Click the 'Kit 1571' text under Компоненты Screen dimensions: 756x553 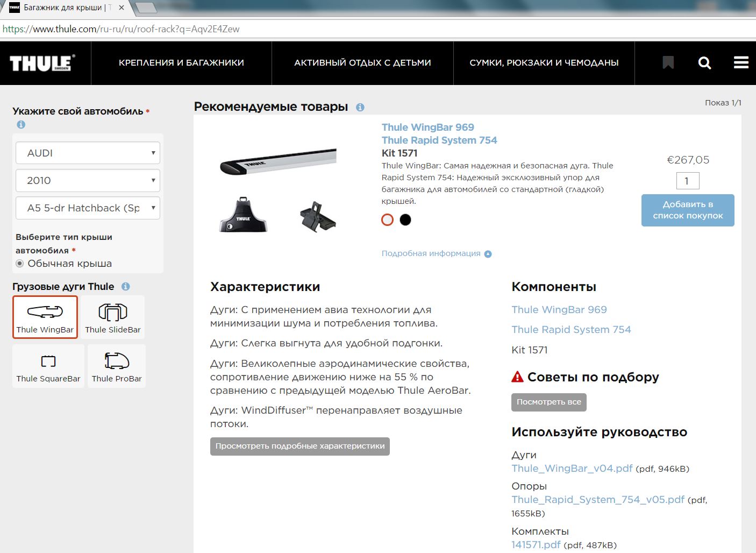530,350
